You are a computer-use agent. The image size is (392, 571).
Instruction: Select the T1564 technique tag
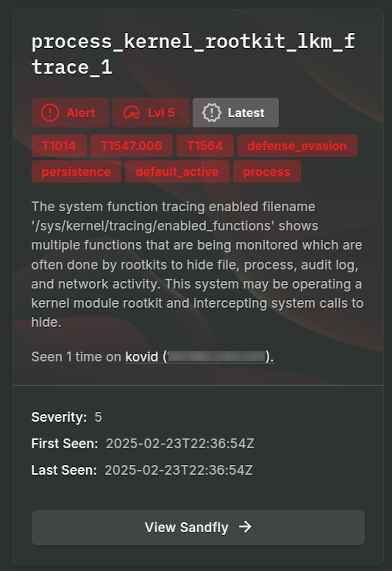coord(205,146)
